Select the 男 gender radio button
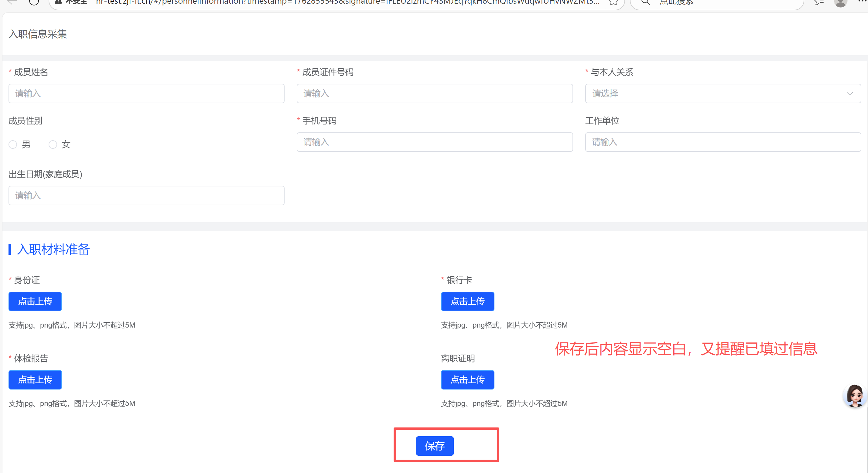Image resolution: width=868 pixels, height=473 pixels. click(x=13, y=145)
